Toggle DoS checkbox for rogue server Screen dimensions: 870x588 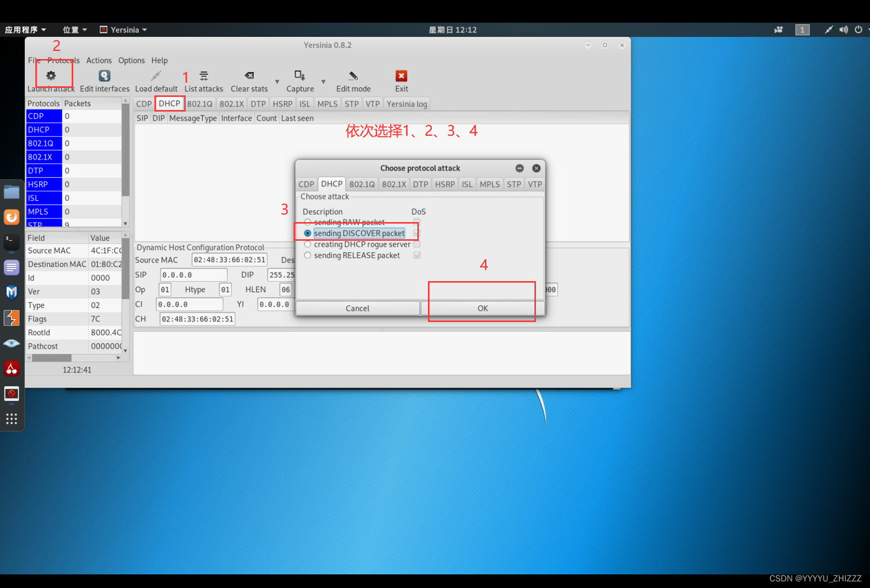point(417,244)
